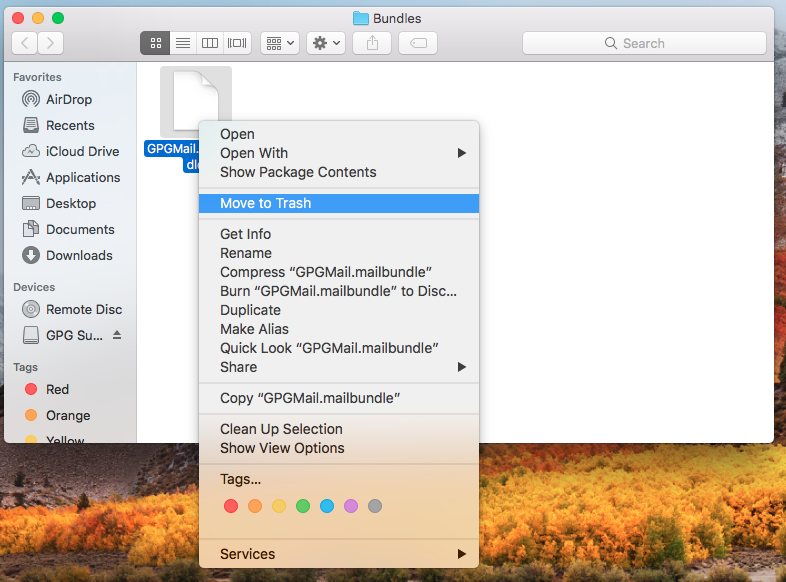Viewport: 786px width, 582px height.
Task: Choose Copy "GPGMail.mailbundle"
Action: [x=339, y=399]
